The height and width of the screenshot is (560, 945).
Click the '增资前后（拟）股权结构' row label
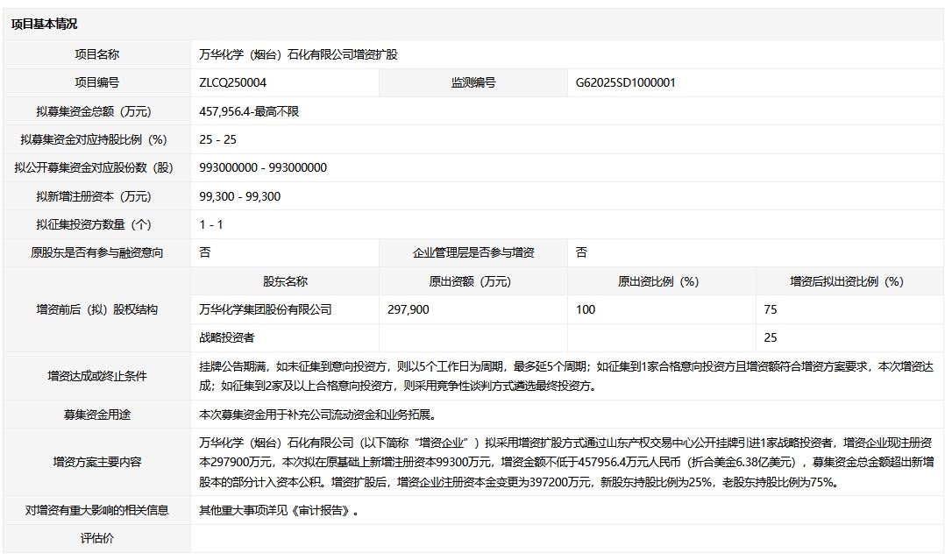97,309
